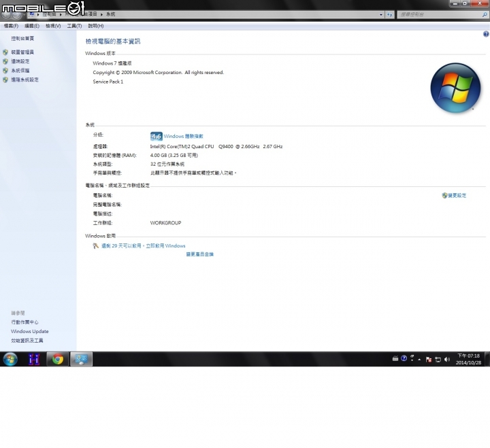The width and height of the screenshot is (490, 448).
Task: Click the 變更產品金鑰 link
Action: [x=199, y=254]
